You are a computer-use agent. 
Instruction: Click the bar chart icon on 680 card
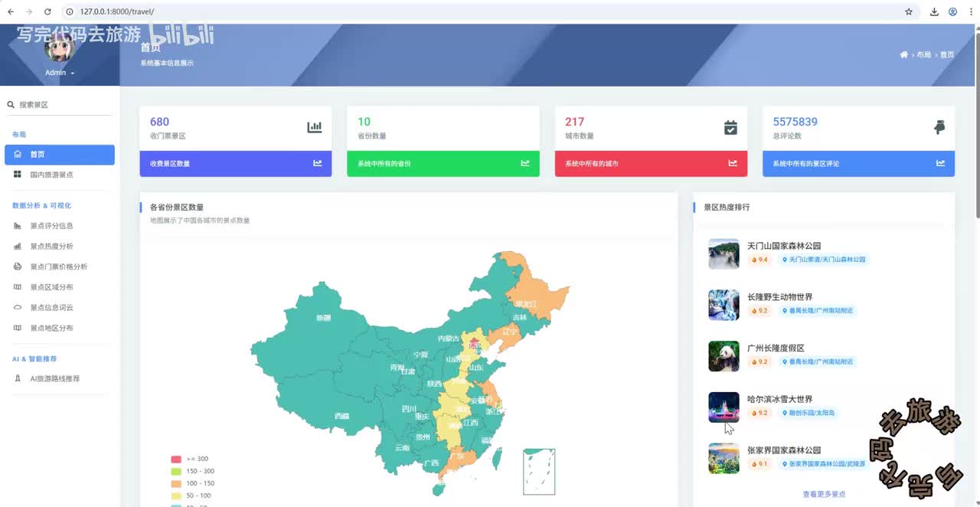(315, 128)
